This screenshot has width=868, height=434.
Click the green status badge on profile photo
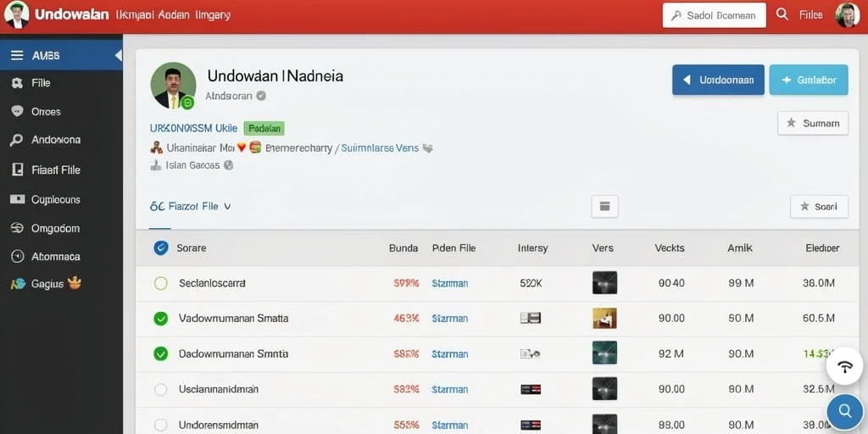click(x=187, y=103)
